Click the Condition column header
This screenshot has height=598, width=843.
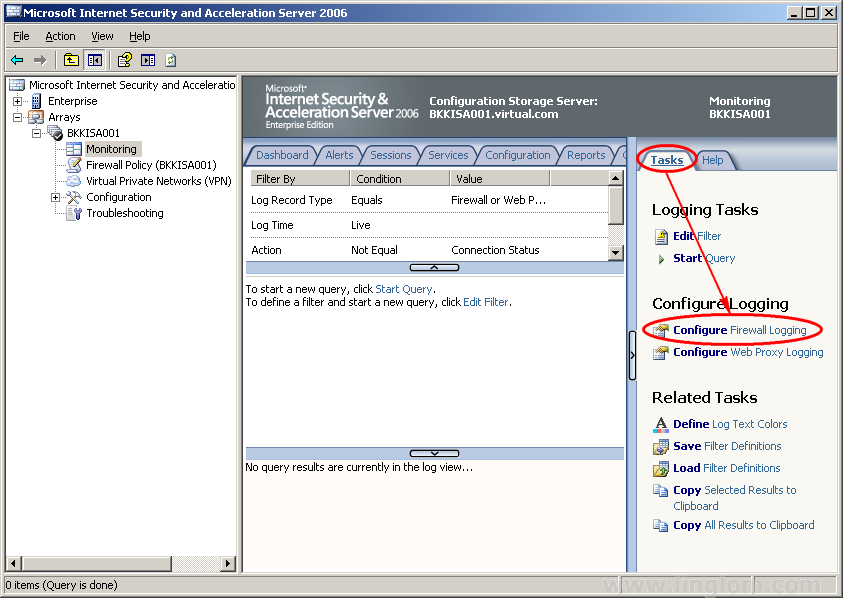[x=400, y=179]
